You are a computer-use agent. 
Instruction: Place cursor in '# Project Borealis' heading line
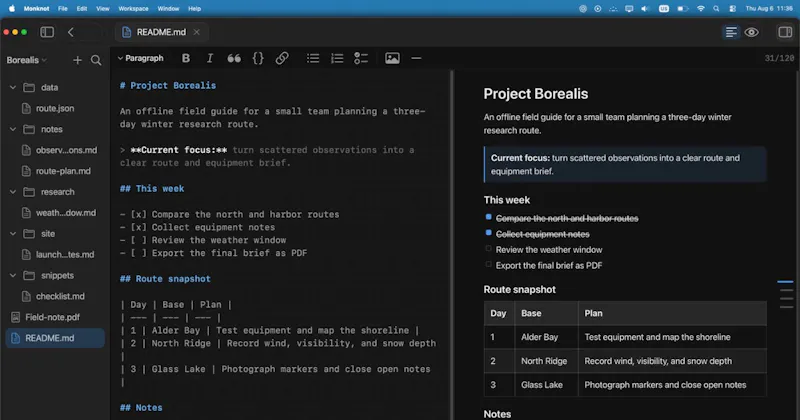[168, 86]
